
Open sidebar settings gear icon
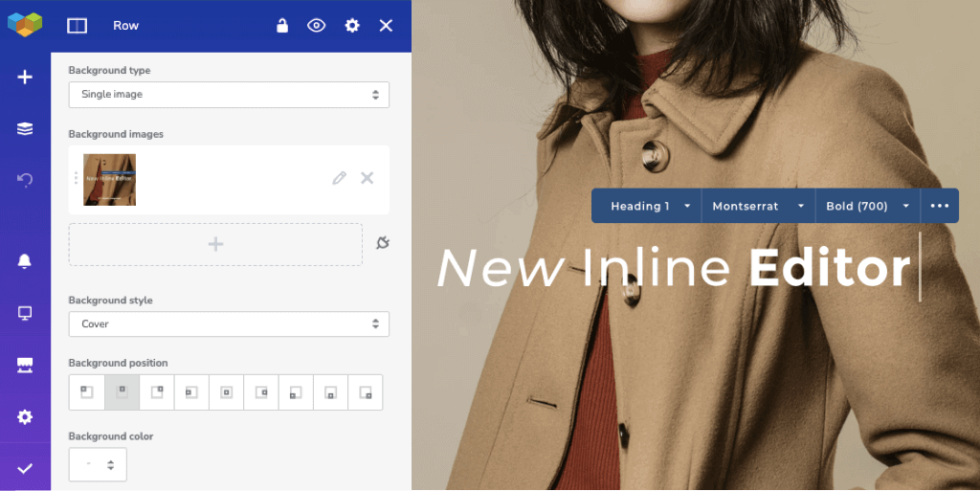pyautogui.click(x=25, y=416)
